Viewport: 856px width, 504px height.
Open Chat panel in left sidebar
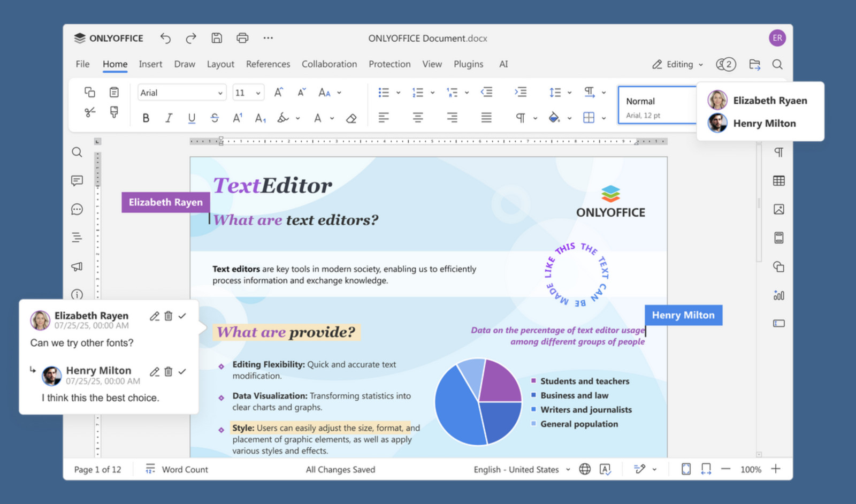pos(77,209)
